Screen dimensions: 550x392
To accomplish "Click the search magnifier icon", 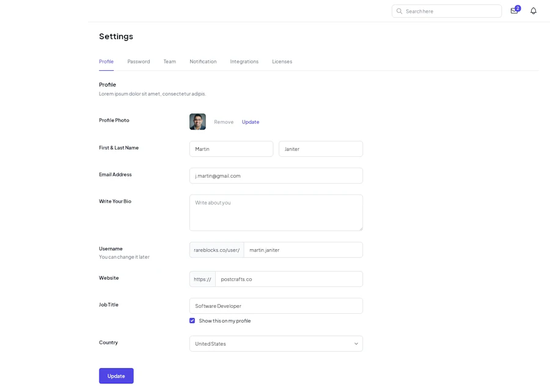I will point(399,11).
